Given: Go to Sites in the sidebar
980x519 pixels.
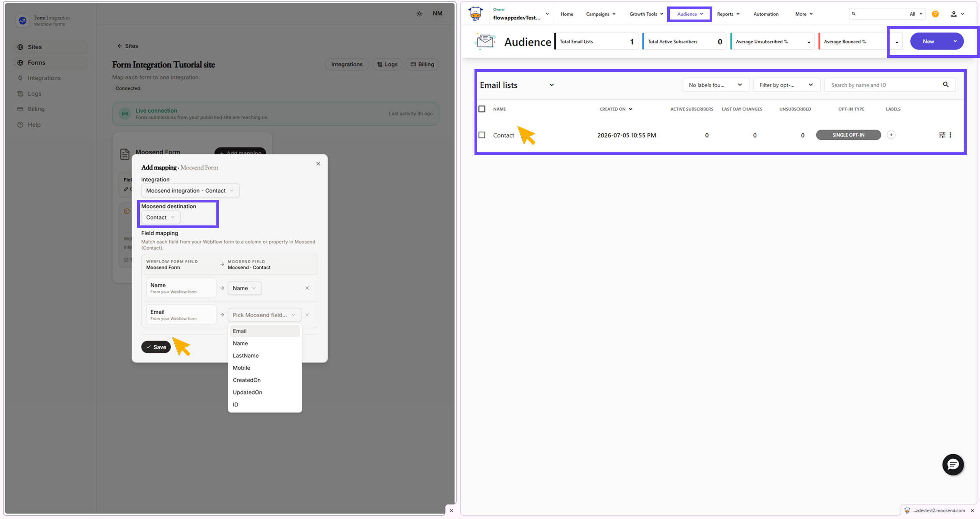Looking at the screenshot, I should click(51, 47).
